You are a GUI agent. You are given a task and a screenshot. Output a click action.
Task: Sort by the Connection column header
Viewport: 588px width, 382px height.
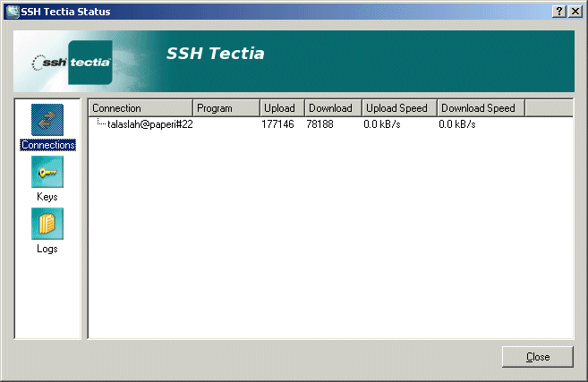coord(141,108)
